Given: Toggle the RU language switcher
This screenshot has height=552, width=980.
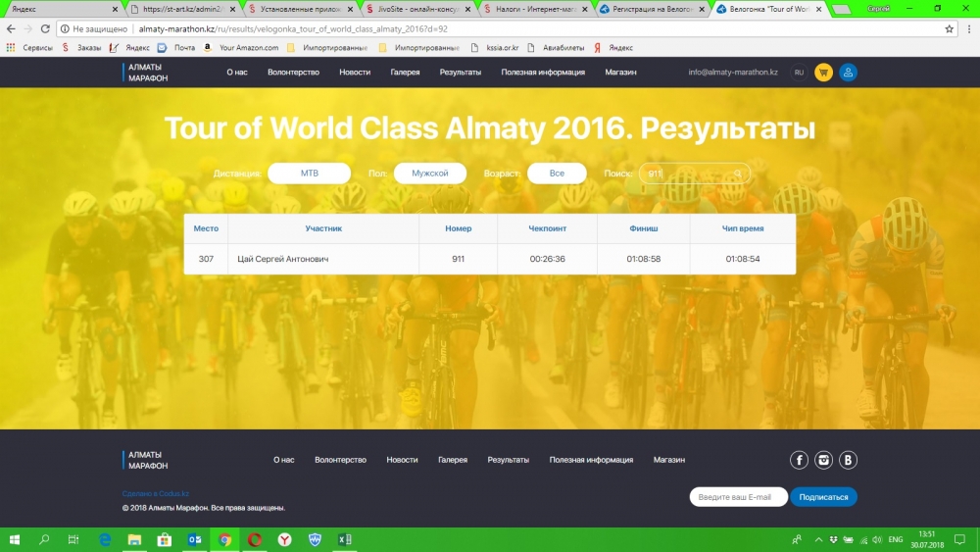Looking at the screenshot, I should 799,73.
